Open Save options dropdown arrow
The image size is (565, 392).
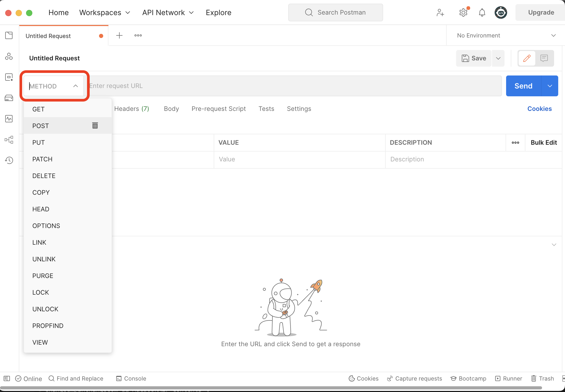(x=498, y=58)
